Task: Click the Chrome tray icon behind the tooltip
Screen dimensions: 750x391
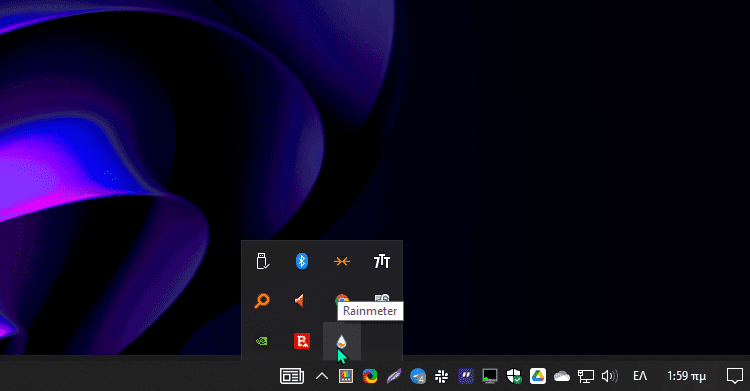Action: (x=342, y=298)
